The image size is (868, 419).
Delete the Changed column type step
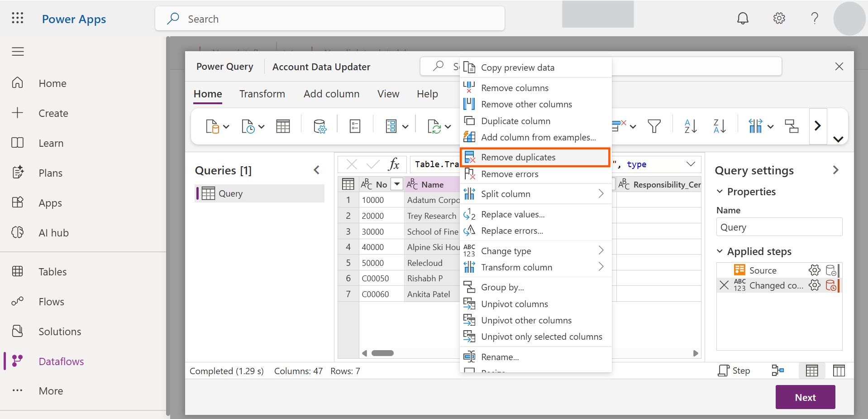click(x=724, y=285)
